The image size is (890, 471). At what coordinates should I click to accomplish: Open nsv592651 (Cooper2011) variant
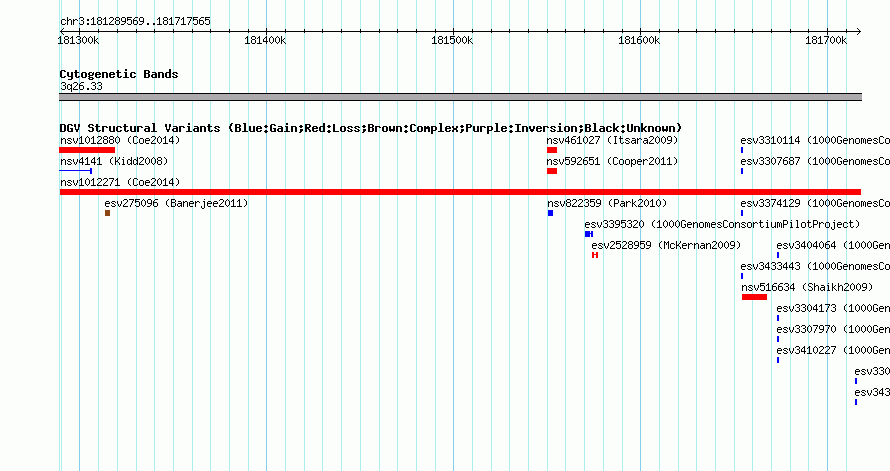click(612, 161)
